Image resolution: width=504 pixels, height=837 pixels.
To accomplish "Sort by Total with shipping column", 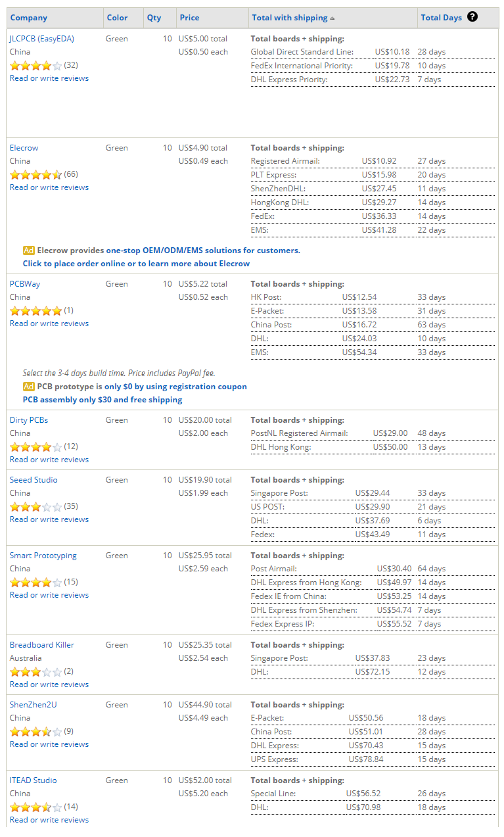I will pos(289,18).
